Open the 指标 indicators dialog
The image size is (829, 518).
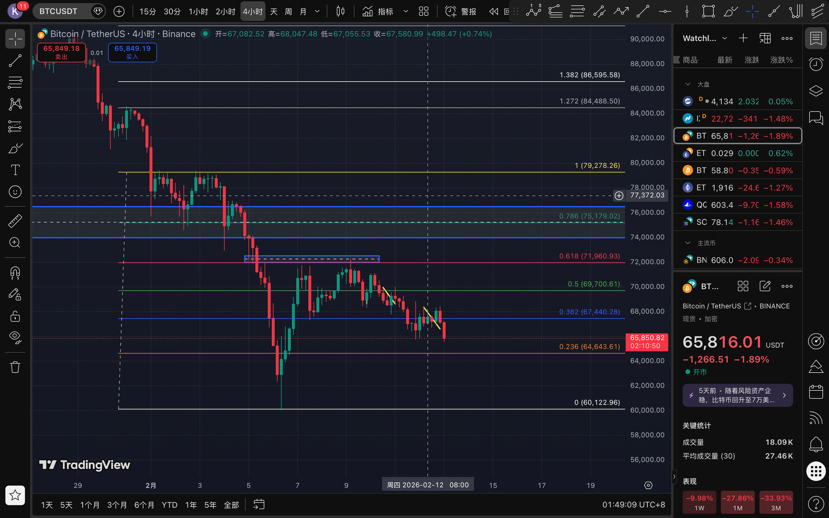click(377, 11)
